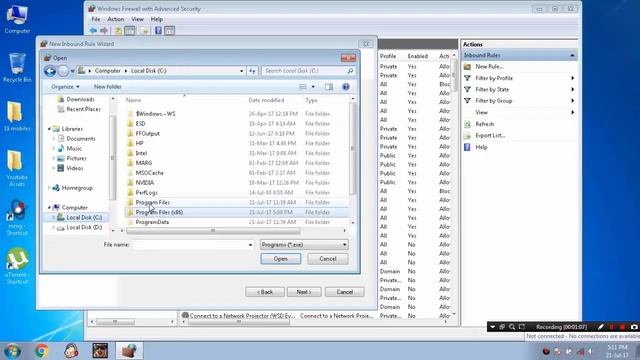640x360 pixels.
Task: Select Downloads in the navigation pane
Action: point(80,99)
